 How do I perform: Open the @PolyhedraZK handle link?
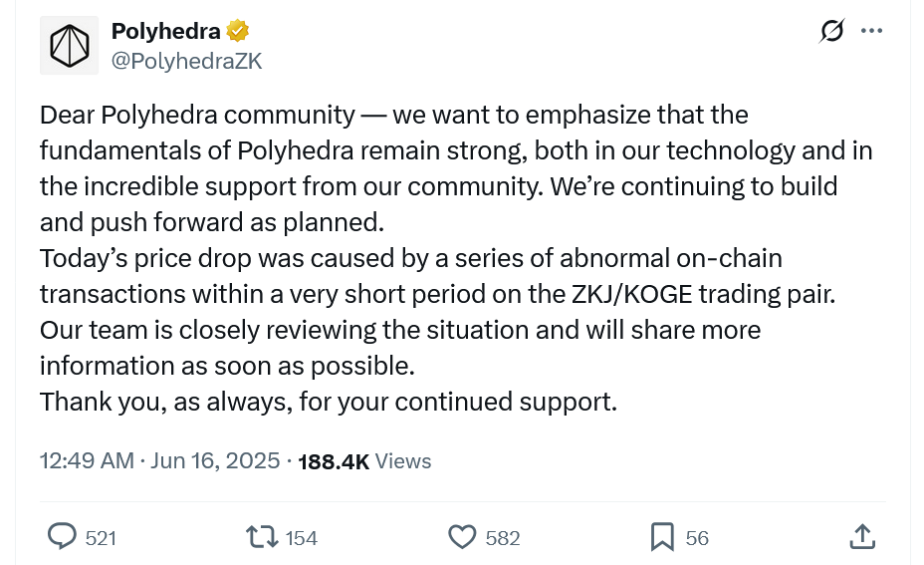pos(187,61)
